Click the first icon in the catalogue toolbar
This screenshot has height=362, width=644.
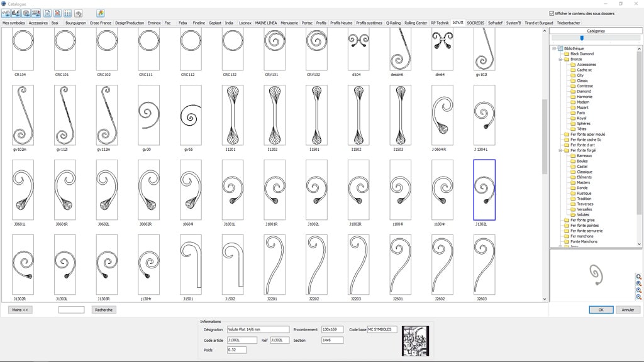[7, 13]
